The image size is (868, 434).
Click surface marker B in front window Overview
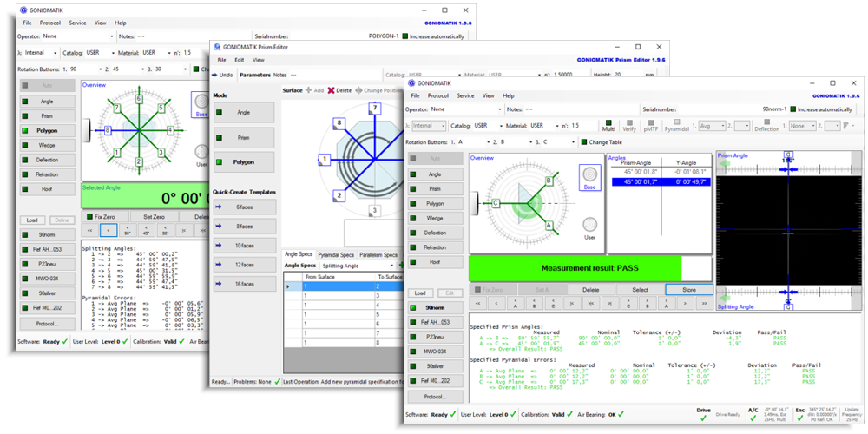549,181
